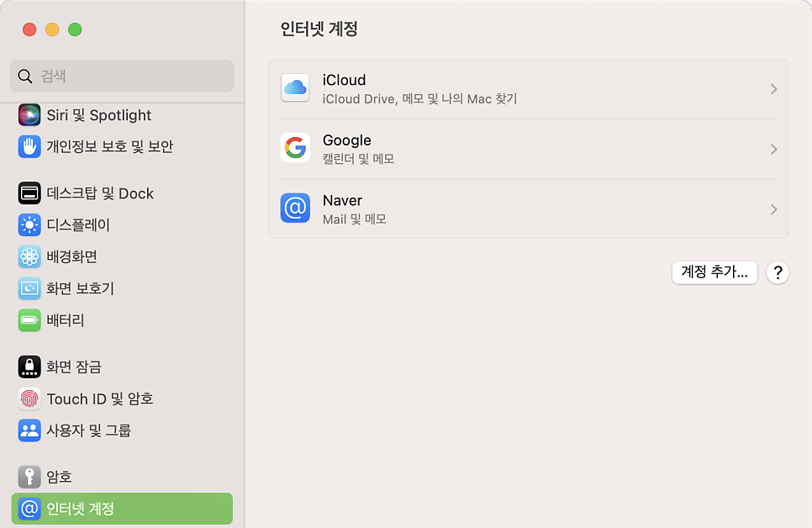Viewport: 812px width, 528px height.
Task: Go to 사용자 및 그룹 settings
Action: [x=122, y=430]
